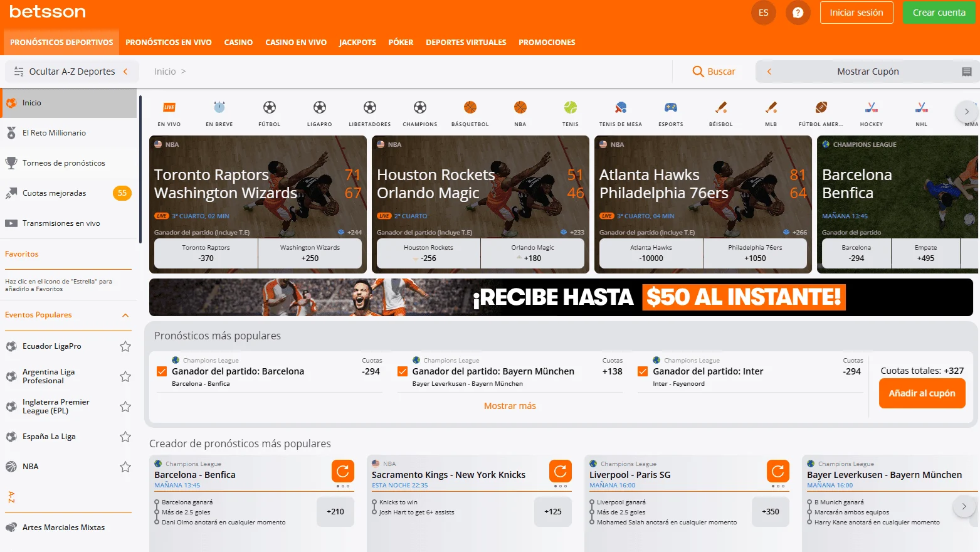The image size is (980, 552).
Task: Refresh the Barcelona - Benfica bet builder
Action: click(x=343, y=471)
